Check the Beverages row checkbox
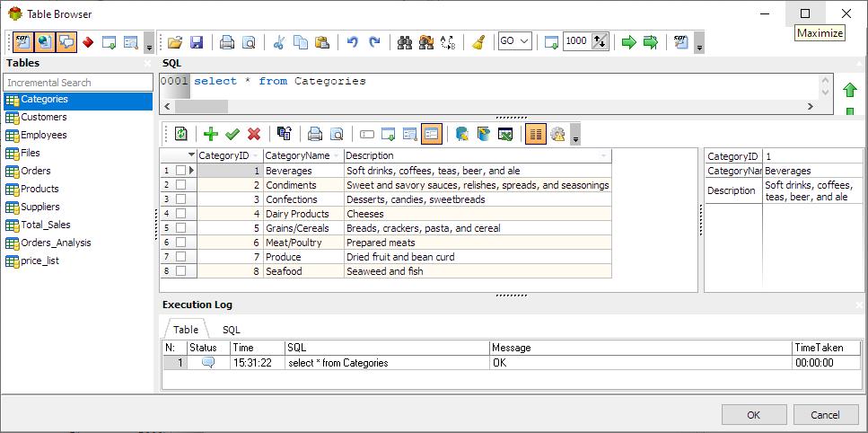This screenshot has height=433, width=868. pyautogui.click(x=180, y=171)
